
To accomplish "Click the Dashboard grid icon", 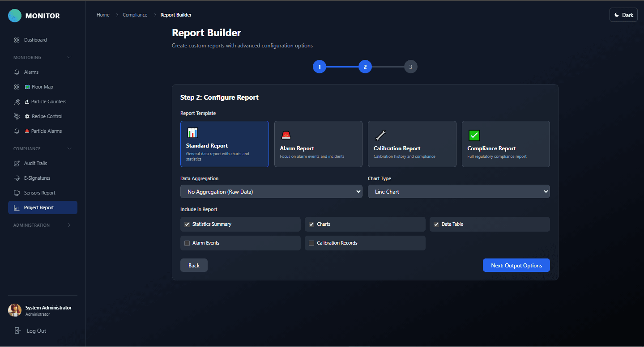I will pos(17,40).
